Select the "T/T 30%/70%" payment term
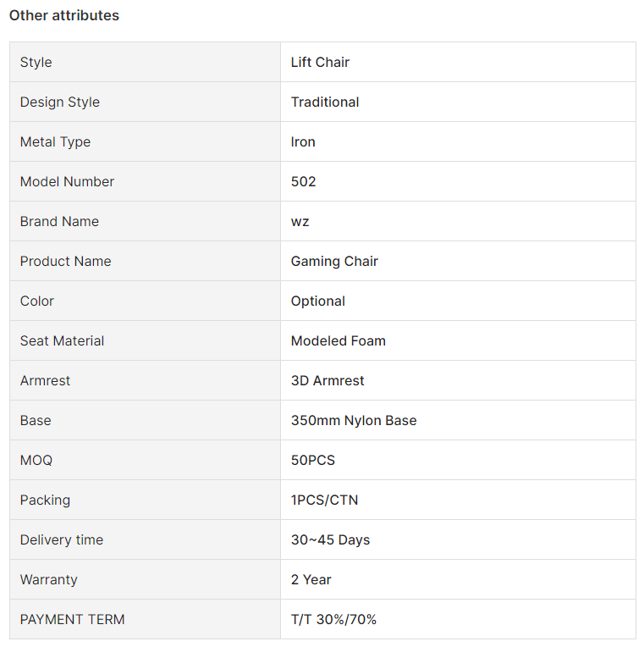644x647 pixels. [333, 619]
